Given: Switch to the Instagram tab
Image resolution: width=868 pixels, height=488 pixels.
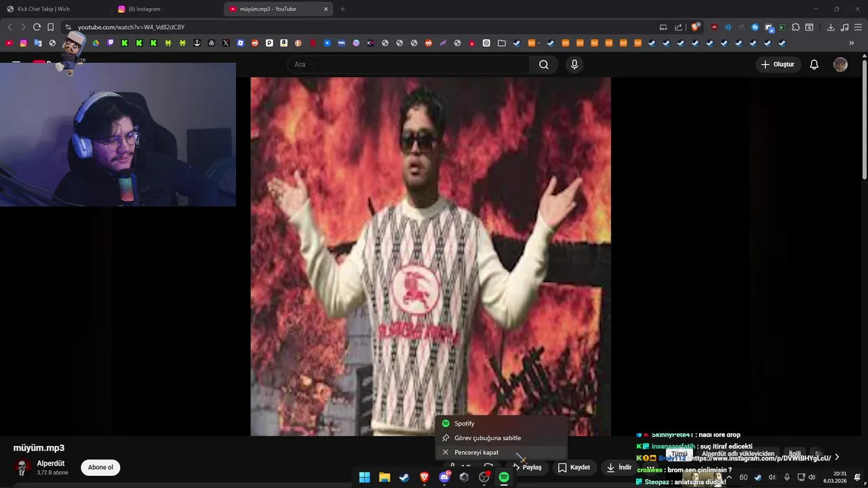Looking at the screenshot, I should pyautogui.click(x=167, y=9).
